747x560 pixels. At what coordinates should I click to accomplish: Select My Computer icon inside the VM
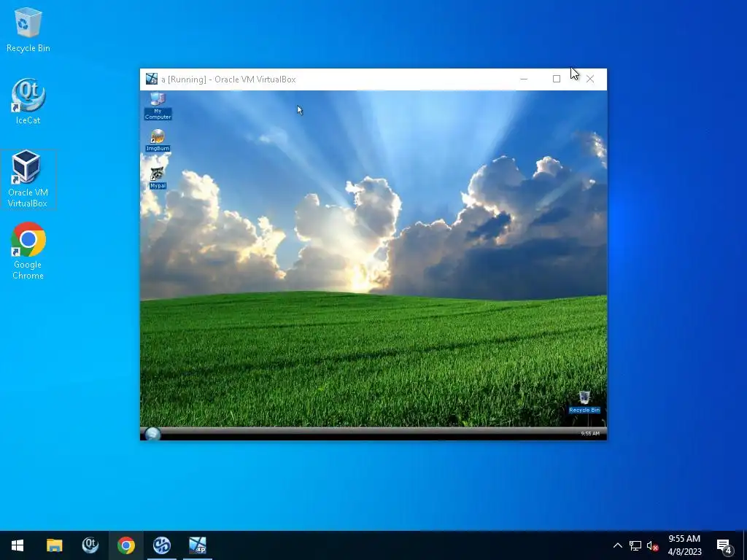pos(158,106)
